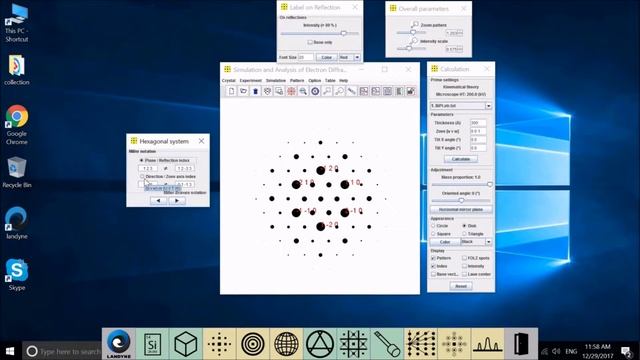
Task: Select Direction / Zone axis index radio
Action: click(x=142, y=176)
